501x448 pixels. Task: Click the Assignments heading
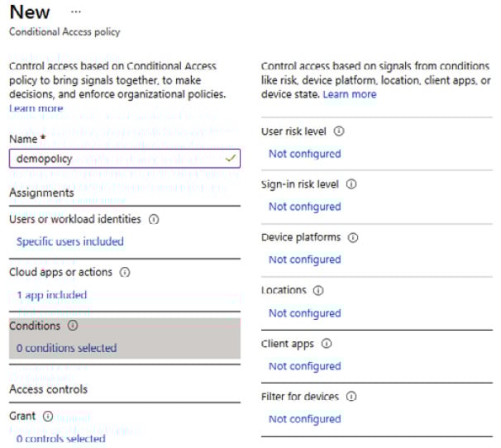(41, 193)
